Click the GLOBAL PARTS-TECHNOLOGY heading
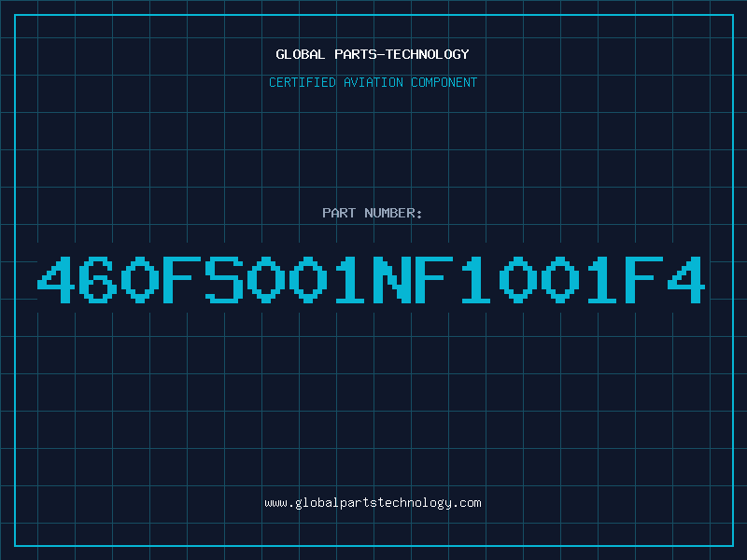Screen dimensions: 747x560 coord(373,54)
